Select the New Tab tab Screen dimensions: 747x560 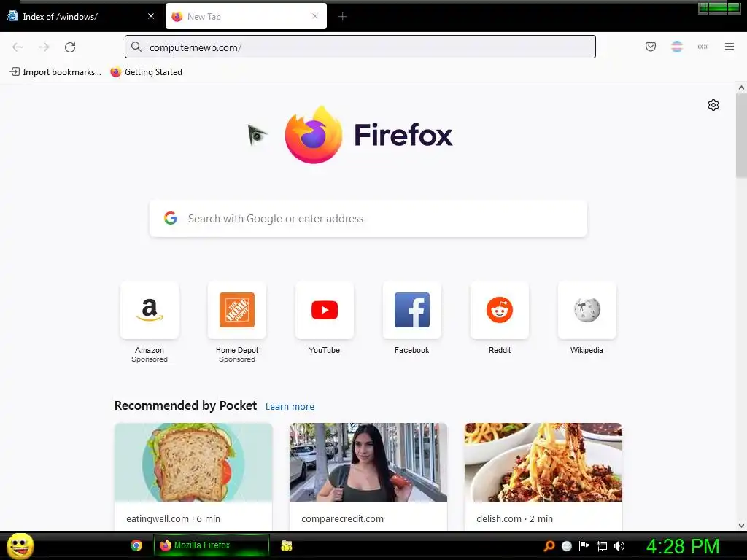coord(246,16)
